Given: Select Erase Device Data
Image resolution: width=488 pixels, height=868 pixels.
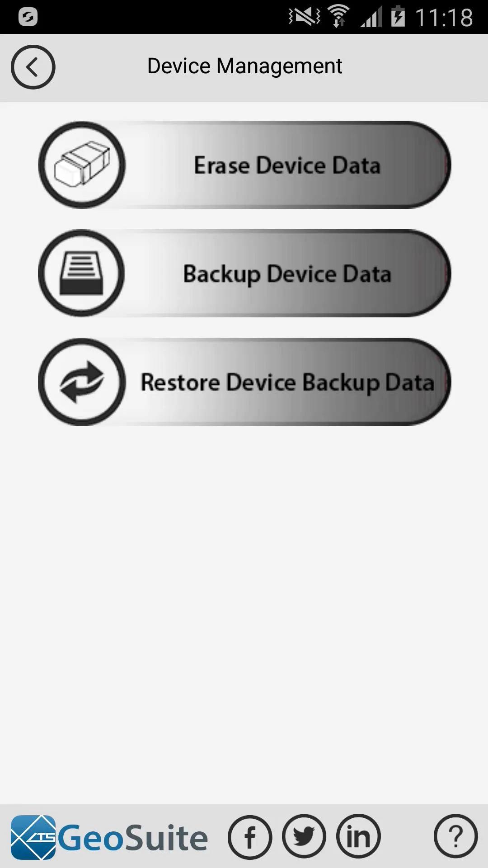Looking at the screenshot, I should pos(244,165).
